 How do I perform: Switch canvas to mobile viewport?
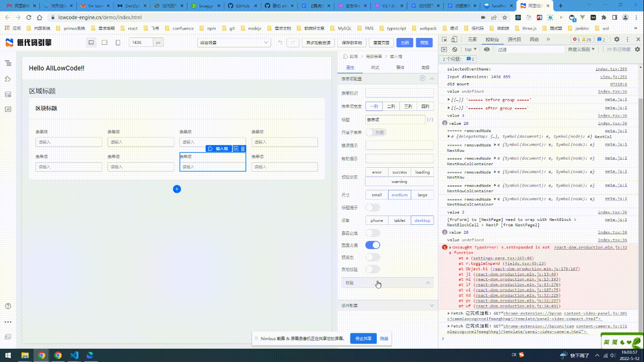coord(117,43)
